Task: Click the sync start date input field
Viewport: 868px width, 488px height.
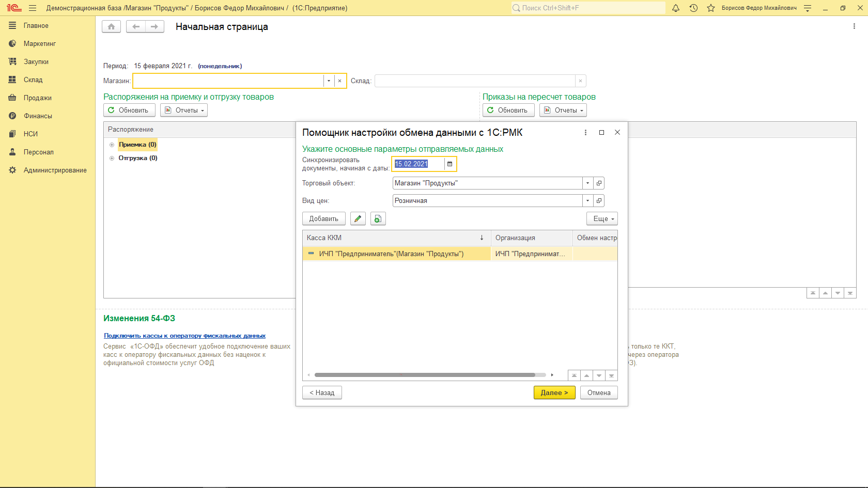Action: [418, 164]
